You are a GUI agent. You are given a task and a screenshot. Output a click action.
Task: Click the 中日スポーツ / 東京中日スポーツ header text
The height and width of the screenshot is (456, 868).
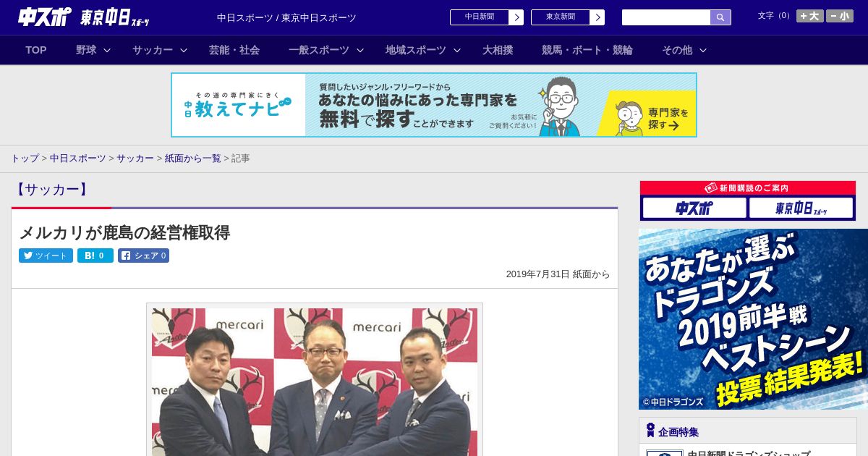(x=286, y=17)
